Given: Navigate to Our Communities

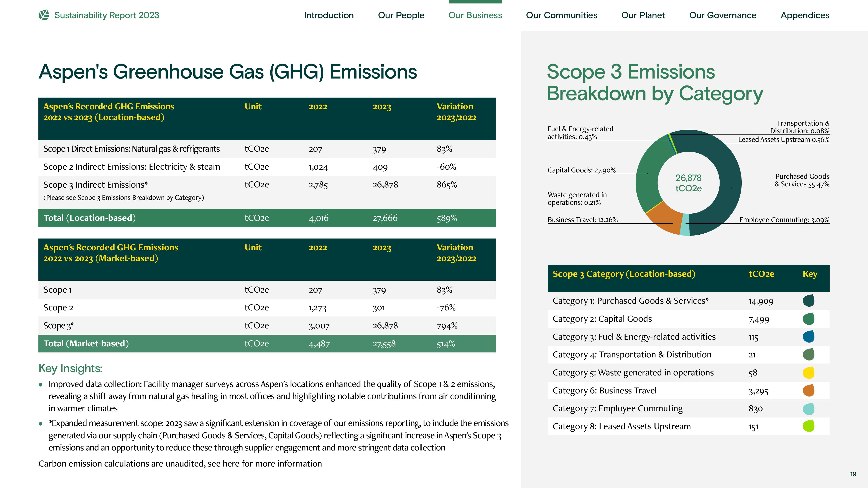Looking at the screenshot, I should pos(561,15).
